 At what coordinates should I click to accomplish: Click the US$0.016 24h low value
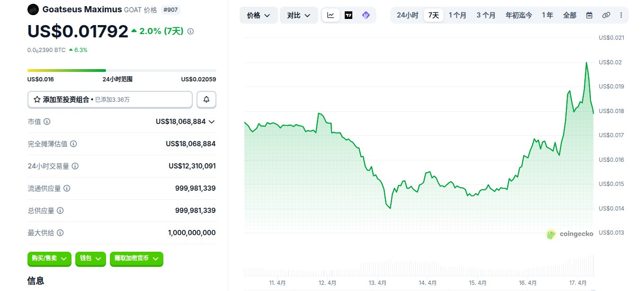[x=41, y=79]
